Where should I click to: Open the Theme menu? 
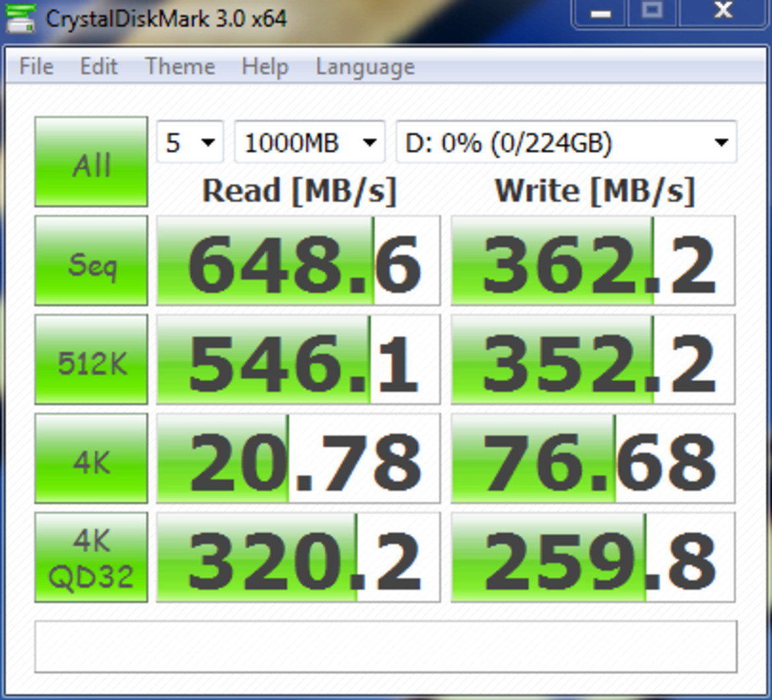(x=180, y=66)
